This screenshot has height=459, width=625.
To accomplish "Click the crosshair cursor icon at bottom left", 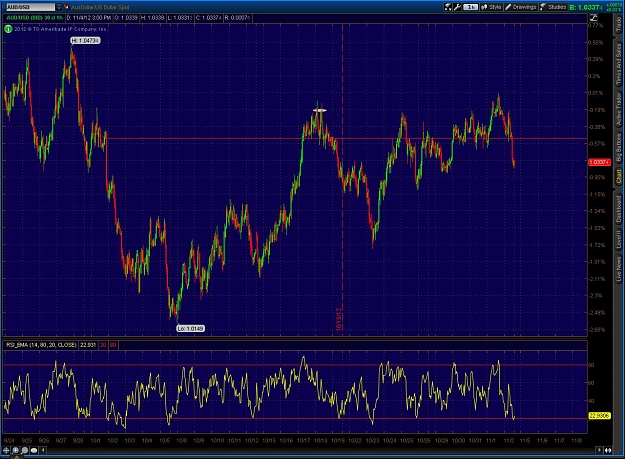I will [x=6, y=450].
